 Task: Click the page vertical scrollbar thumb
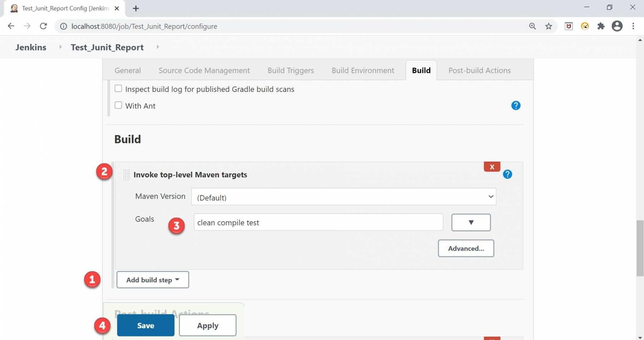pyautogui.click(x=640, y=248)
